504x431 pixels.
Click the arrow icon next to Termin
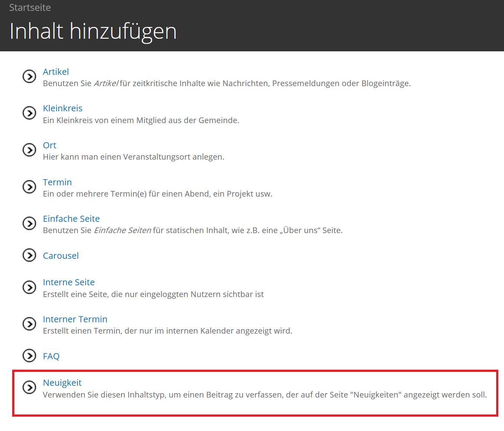29,187
